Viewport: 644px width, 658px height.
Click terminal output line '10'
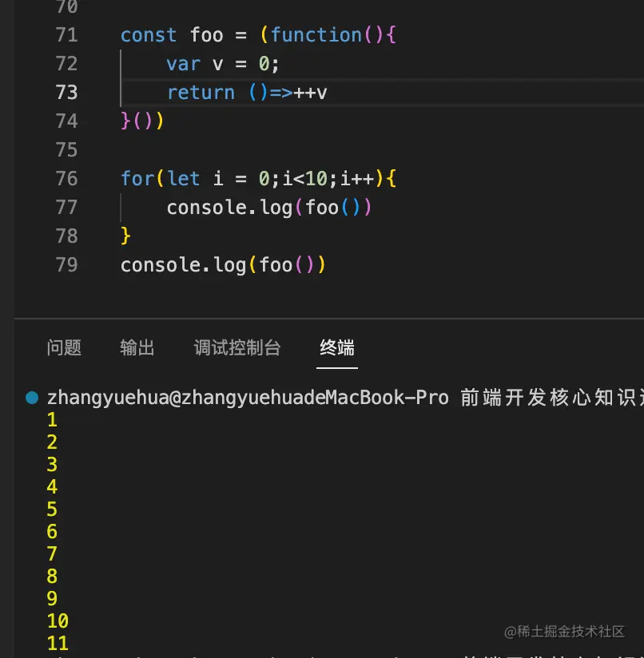click(x=58, y=620)
